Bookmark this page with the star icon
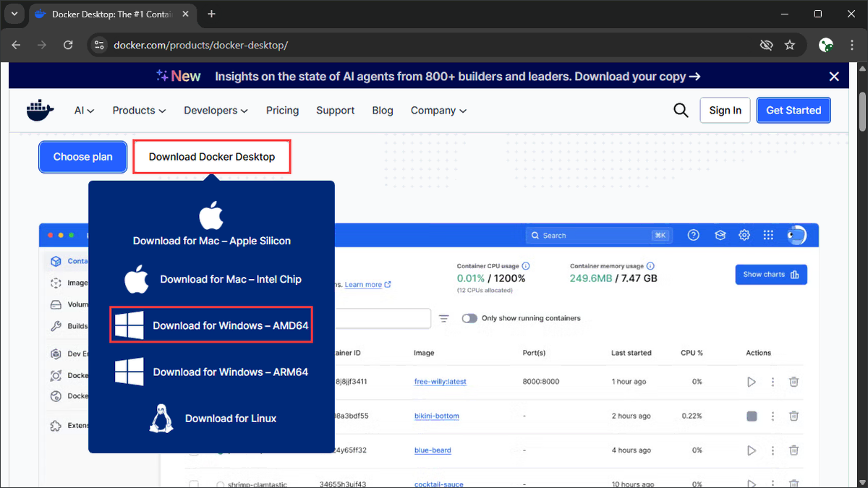The width and height of the screenshot is (868, 488). pos(790,45)
